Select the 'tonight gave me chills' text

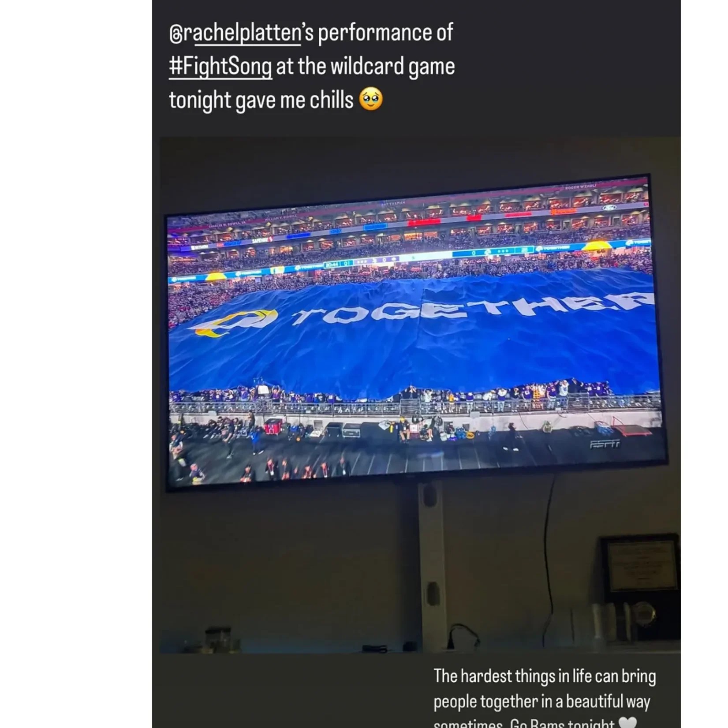[x=261, y=101]
